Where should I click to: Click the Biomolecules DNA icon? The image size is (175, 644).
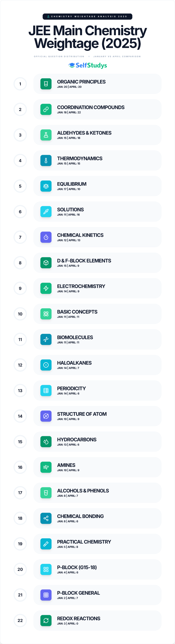point(46,339)
